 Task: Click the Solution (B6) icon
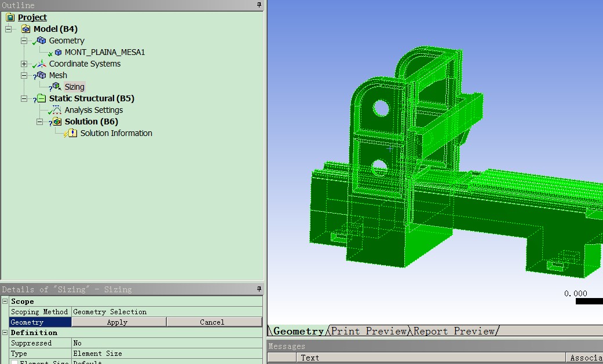pos(57,122)
